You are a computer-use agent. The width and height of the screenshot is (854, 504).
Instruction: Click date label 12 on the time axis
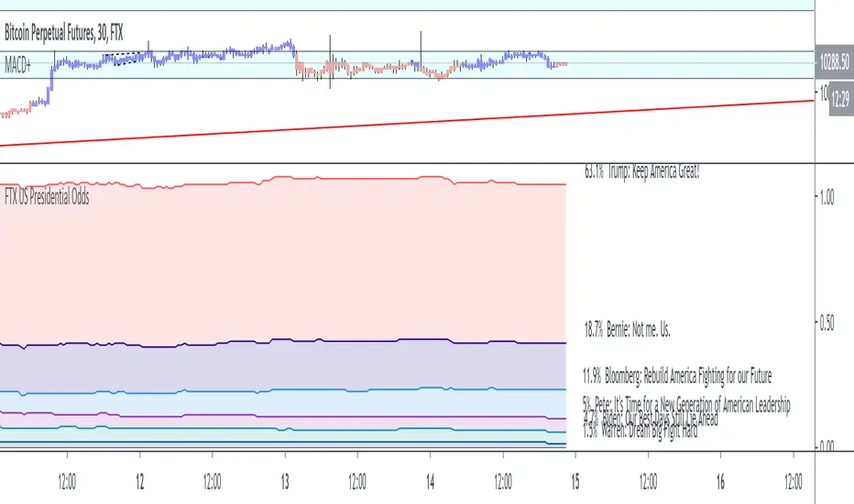click(140, 482)
